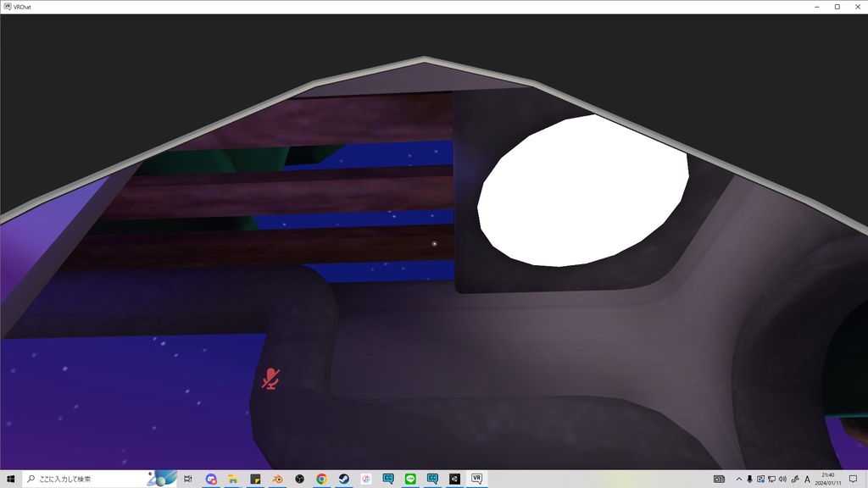Viewport: 868px width, 488px height.
Task: Launch Blender from the taskbar
Action: (277, 479)
